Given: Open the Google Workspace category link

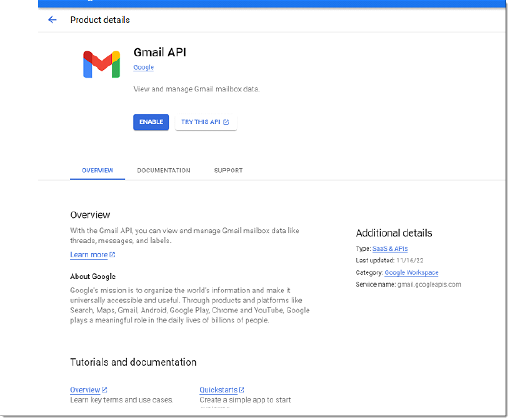Looking at the screenshot, I should click(x=411, y=272).
